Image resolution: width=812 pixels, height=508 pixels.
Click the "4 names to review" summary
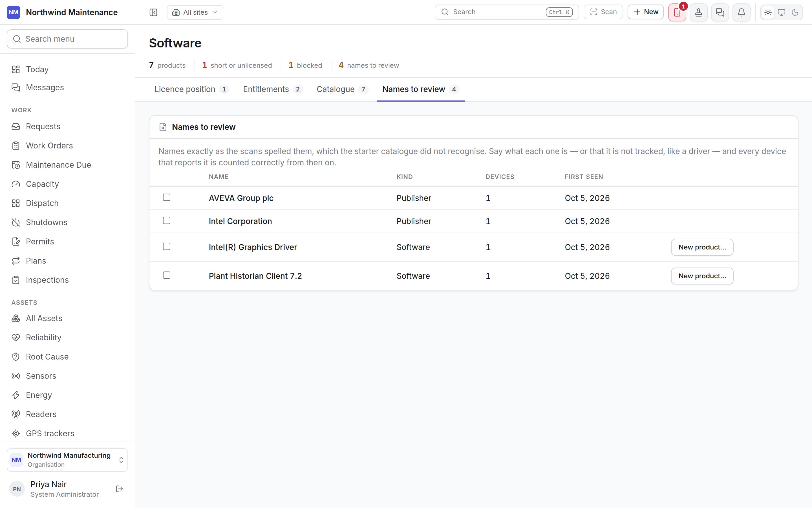369,65
